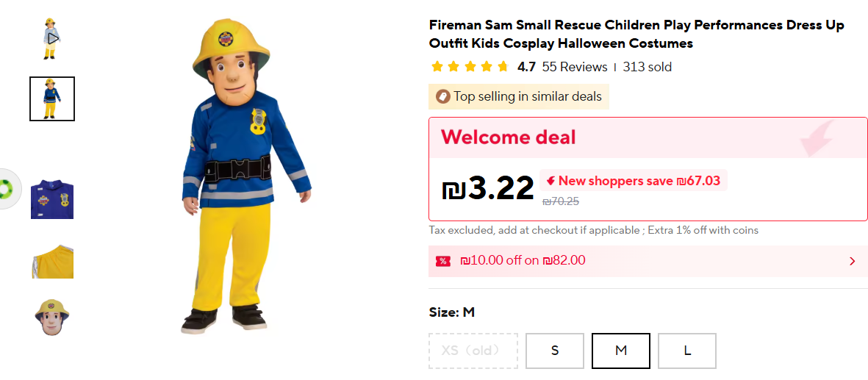This screenshot has width=868, height=380.
Task: Select size S
Action: click(x=555, y=351)
